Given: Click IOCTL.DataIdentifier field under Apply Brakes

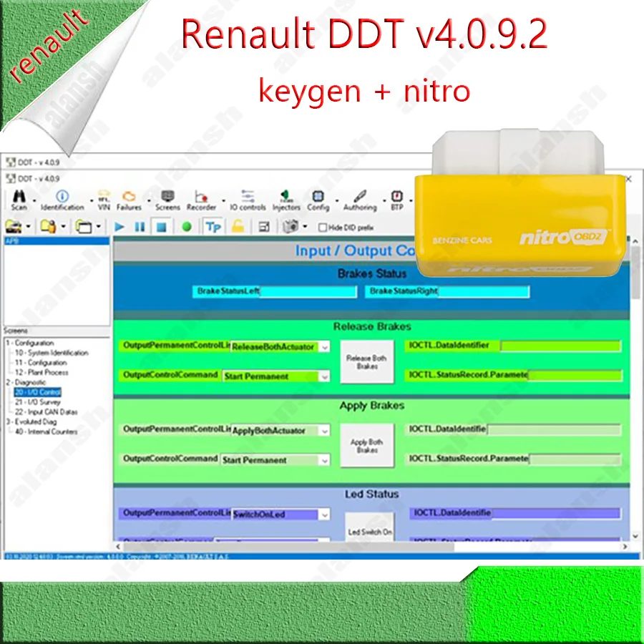Looking at the screenshot, I should [x=554, y=429].
